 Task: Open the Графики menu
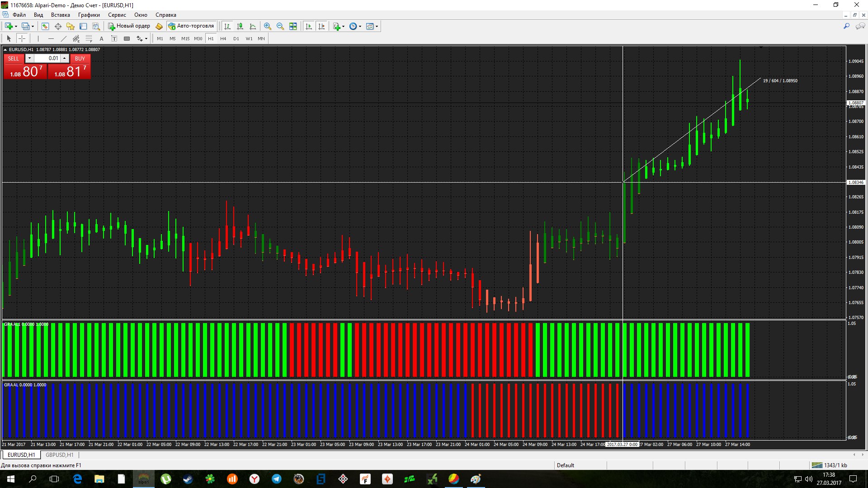[89, 15]
